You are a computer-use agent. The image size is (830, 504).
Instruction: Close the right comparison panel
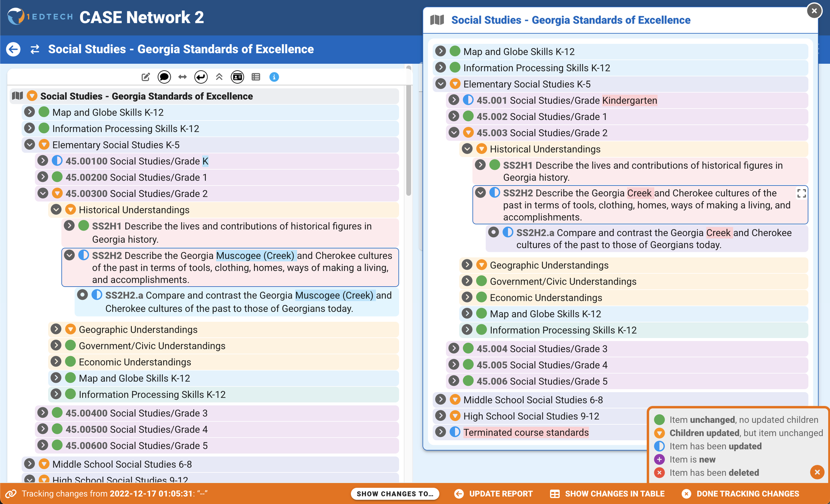pyautogui.click(x=814, y=11)
